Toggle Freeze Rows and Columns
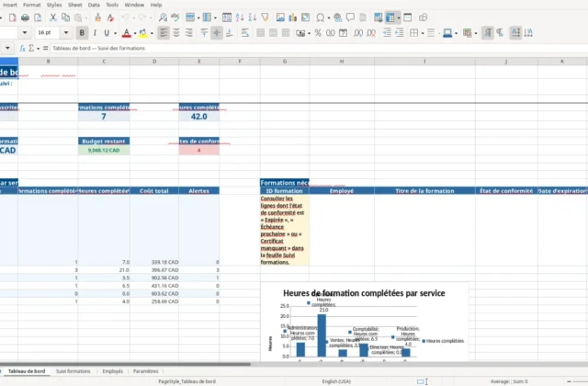 coord(390,17)
